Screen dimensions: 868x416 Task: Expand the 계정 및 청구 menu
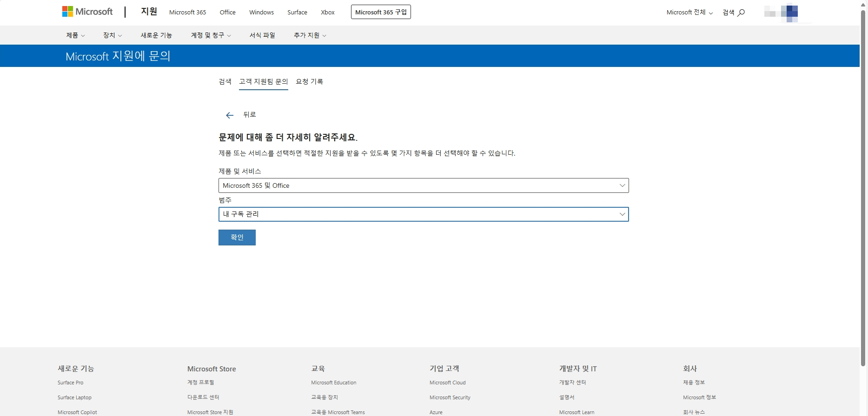[x=211, y=35]
